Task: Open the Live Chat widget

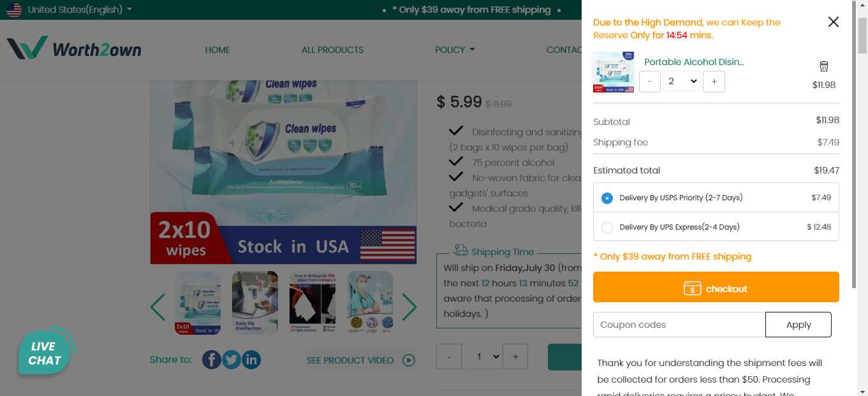Action: (x=45, y=353)
